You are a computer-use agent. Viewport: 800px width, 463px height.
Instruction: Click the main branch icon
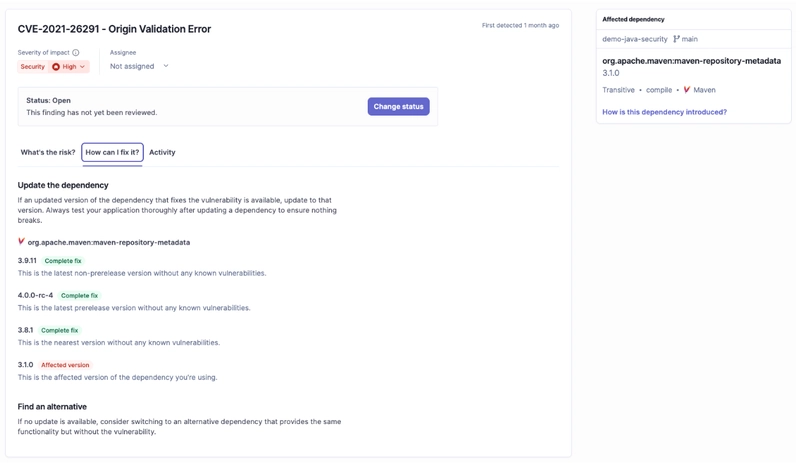(677, 39)
